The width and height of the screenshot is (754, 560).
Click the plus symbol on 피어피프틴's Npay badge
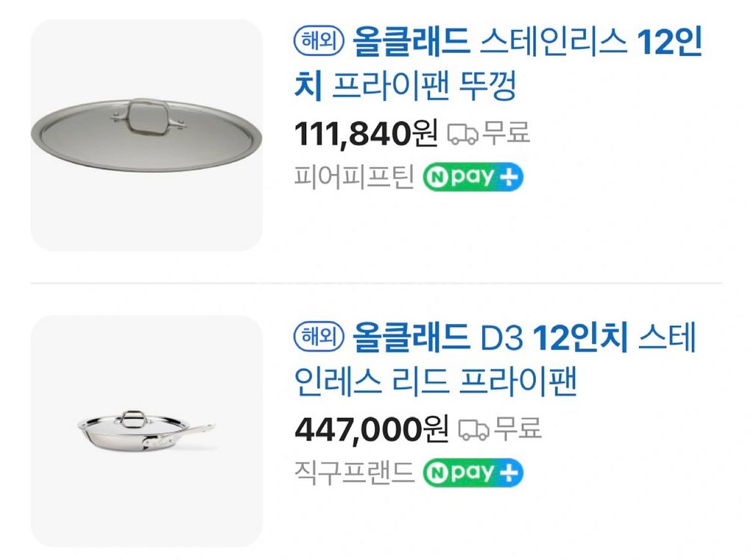[x=511, y=178]
